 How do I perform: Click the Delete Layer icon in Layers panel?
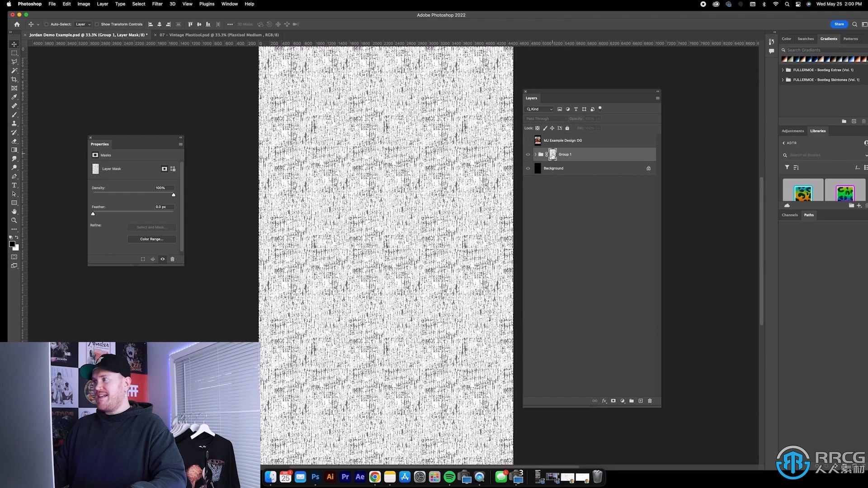tap(649, 400)
